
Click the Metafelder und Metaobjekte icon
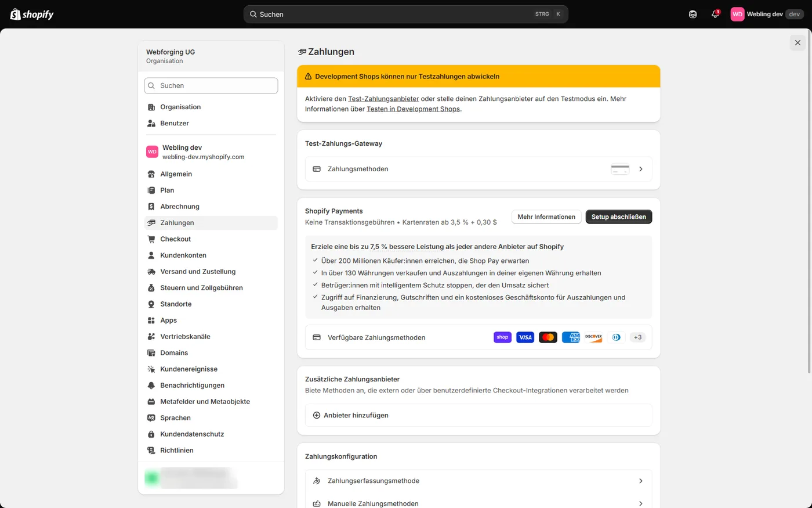151,402
